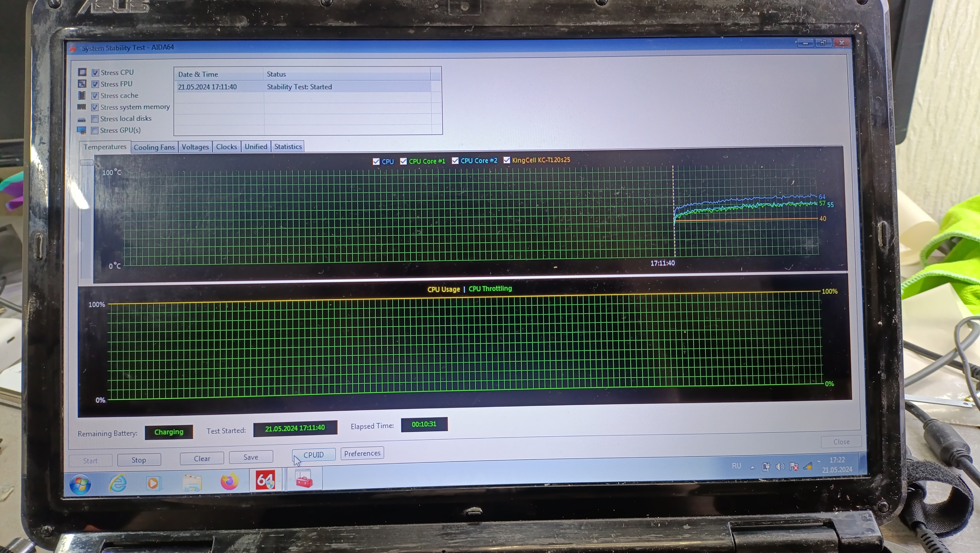Show hidden tray icons arrow

753,467
